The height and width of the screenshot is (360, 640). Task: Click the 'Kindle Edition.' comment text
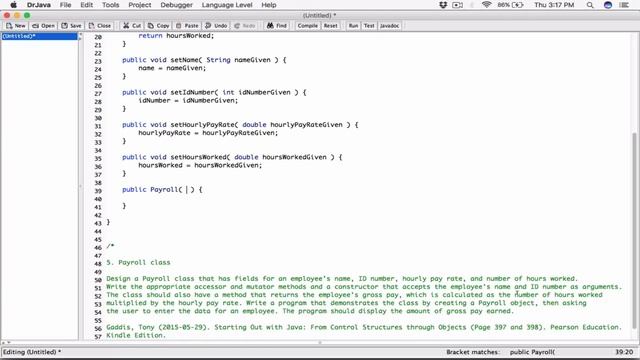136,336
